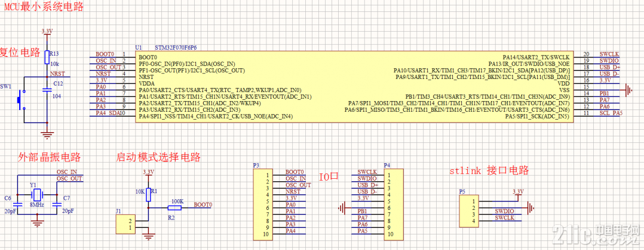
Task: Select jumper header J1 body
Action: 124,224
